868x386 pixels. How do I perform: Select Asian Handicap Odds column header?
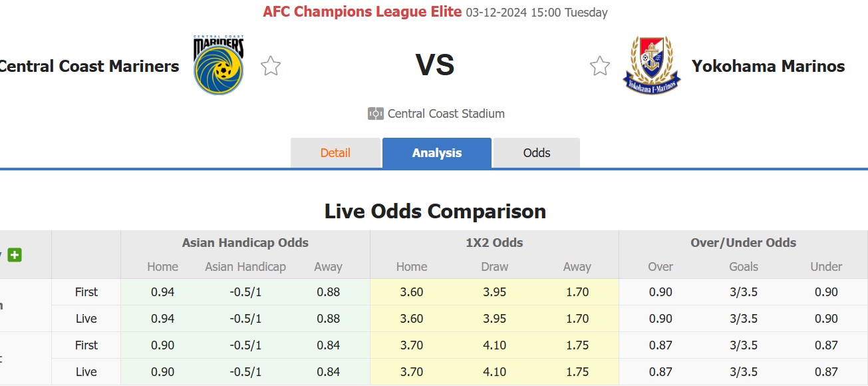[x=245, y=243]
